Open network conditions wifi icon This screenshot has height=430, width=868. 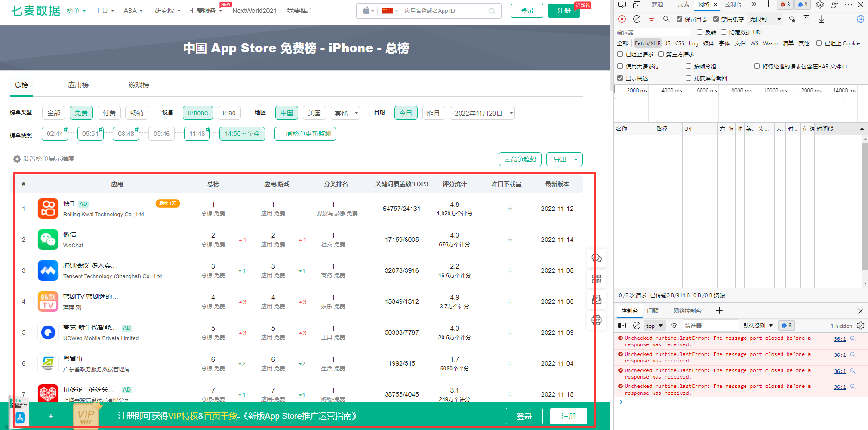point(792,19)
